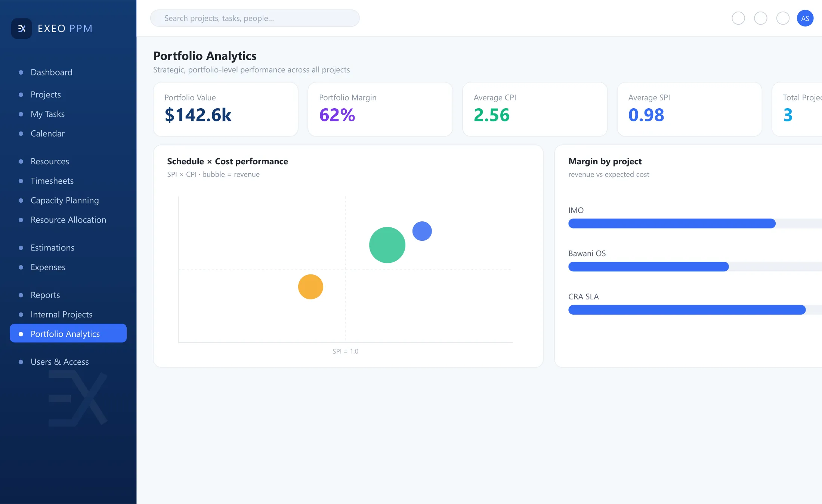This screenshot has height=504, width=822.
Task: Click the Average CPI 2.56 value
Action: tap(491, 115)
